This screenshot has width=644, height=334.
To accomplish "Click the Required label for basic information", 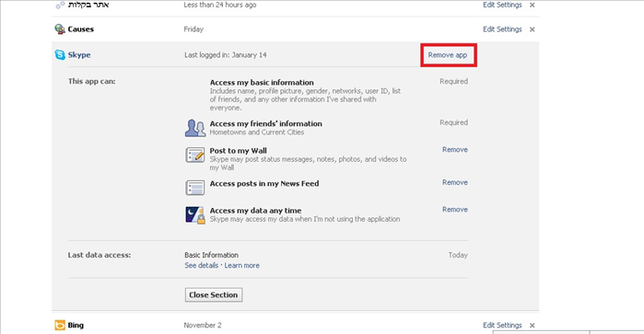I will click(454, 82).
